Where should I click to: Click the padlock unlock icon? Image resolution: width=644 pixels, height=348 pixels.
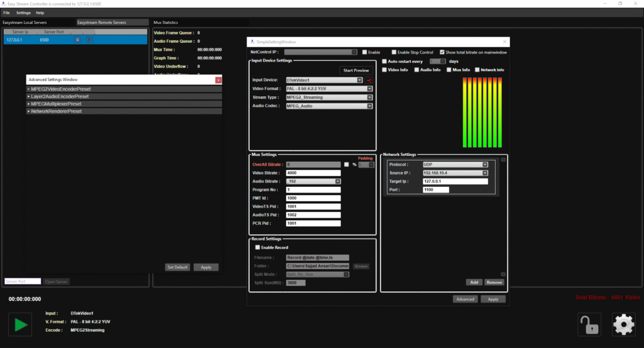[589, 325]
